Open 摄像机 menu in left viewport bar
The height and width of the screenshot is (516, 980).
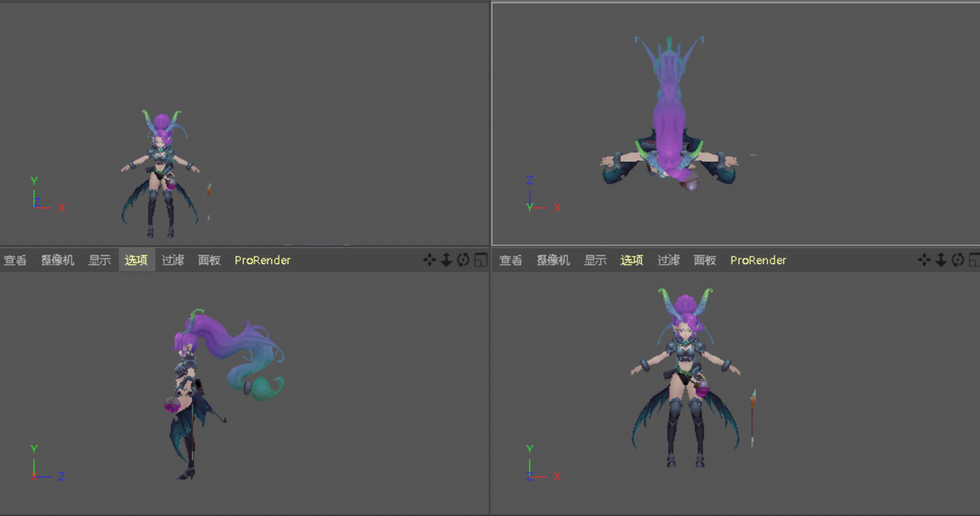click(58, 261)
